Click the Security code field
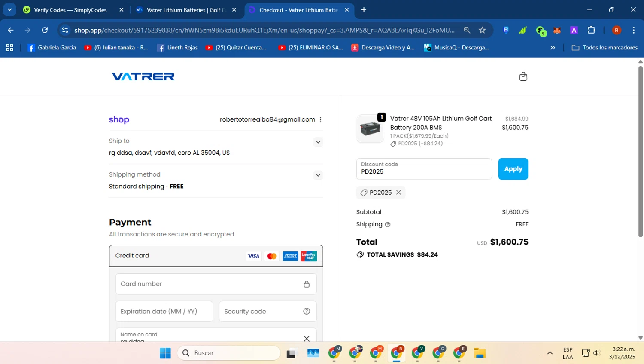Viewport: 644px width, 364px height. pyautogui.click(x=267, y=312)
